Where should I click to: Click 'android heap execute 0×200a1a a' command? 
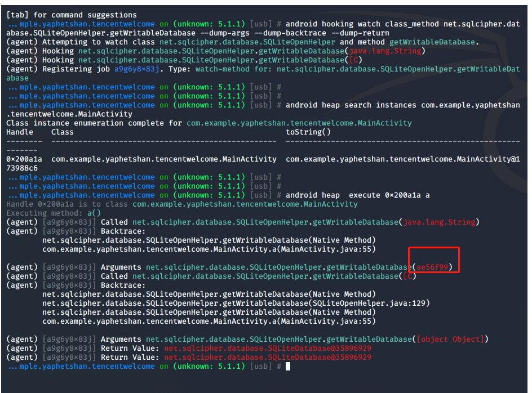point(358,195)
